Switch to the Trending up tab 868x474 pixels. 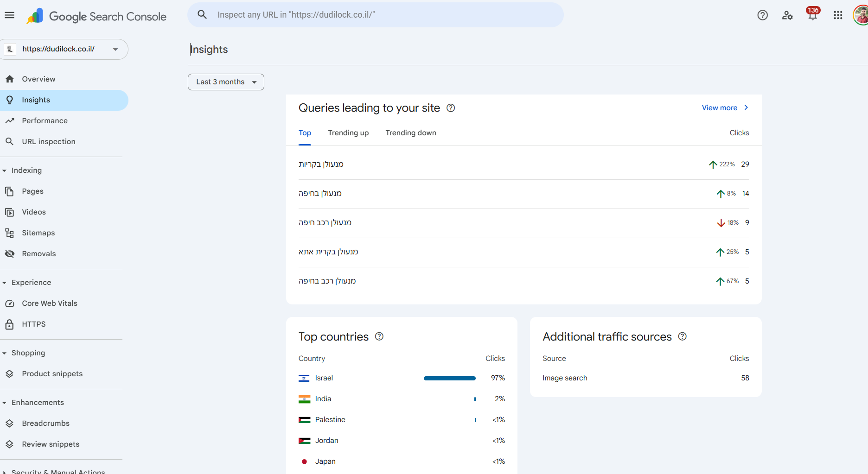coord(348,133)
